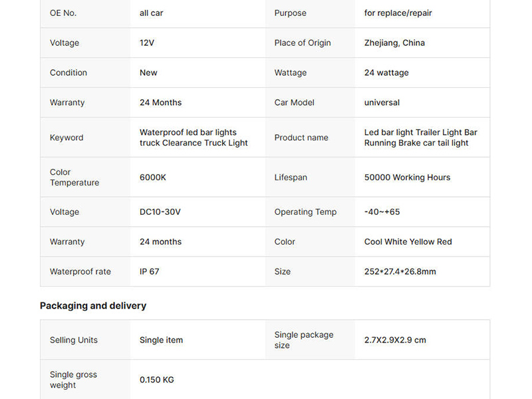Image resolution: width=532 pixels, height=399 pixels.
Task: Click the "Keyword" attribute label
Action: pyautogui.click(x=66, y=138)
